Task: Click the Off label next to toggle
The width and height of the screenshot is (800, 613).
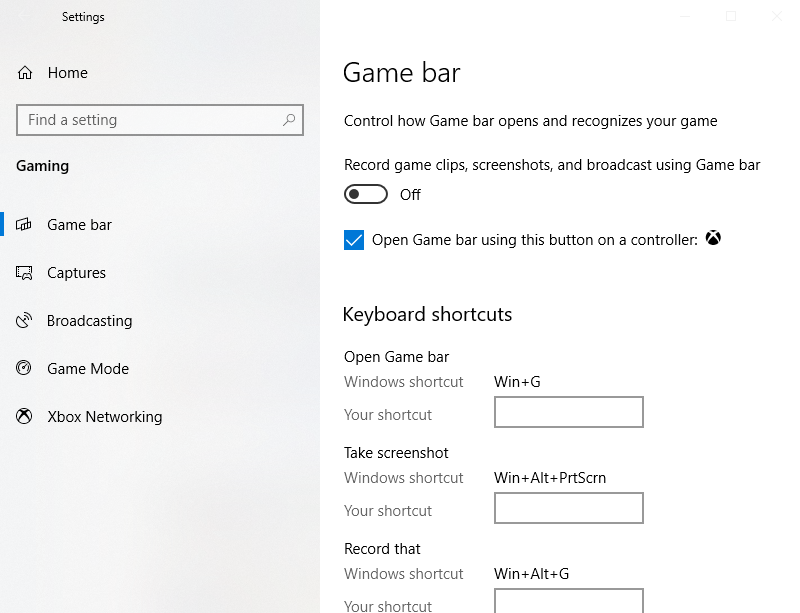Action: [410, 194]
